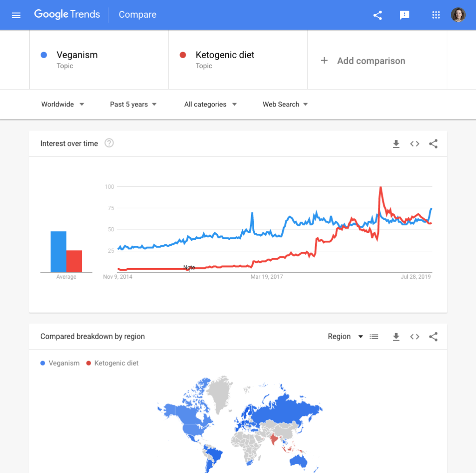Select the Region resolution dropdown
The height and width of the screenshot is (473, 476).
[345, 337]
